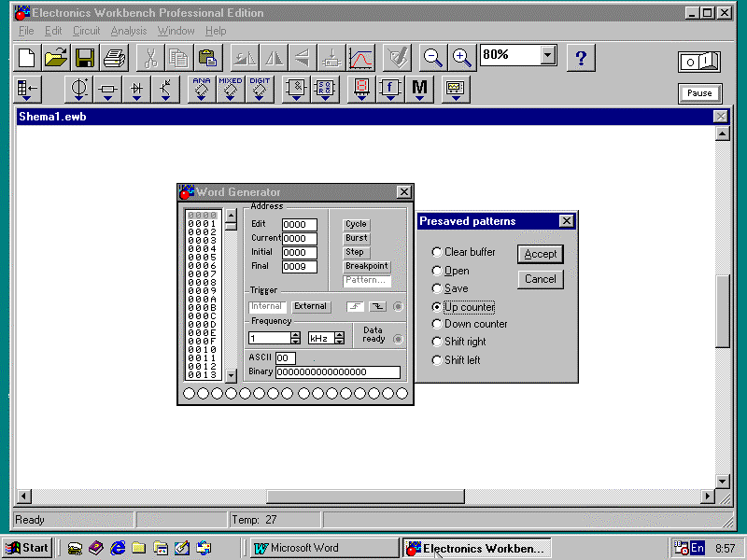Open the Logic gates parts bin
Screen dimensions: 747x560
click(296, 89)
